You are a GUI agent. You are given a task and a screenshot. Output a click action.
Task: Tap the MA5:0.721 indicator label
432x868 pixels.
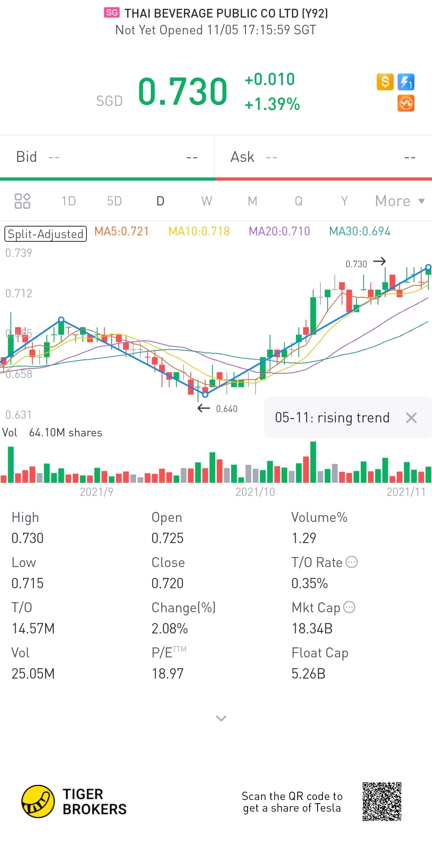tap(122, 231)
